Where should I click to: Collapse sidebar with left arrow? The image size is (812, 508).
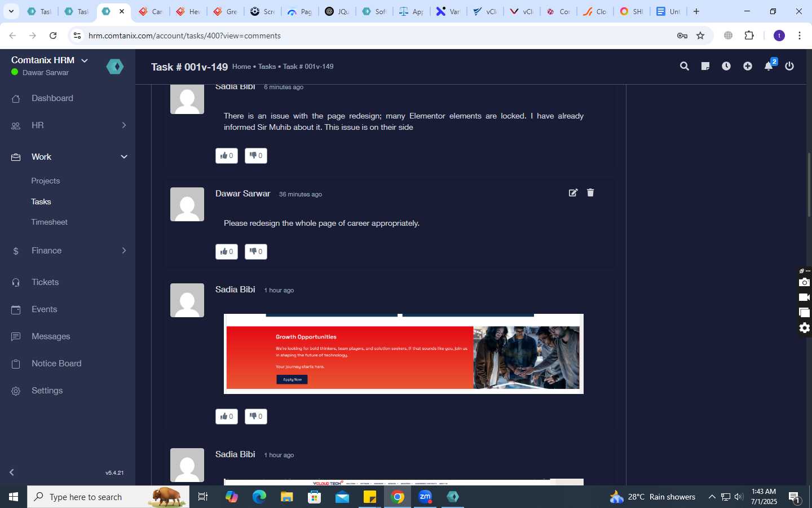[12, 472]
